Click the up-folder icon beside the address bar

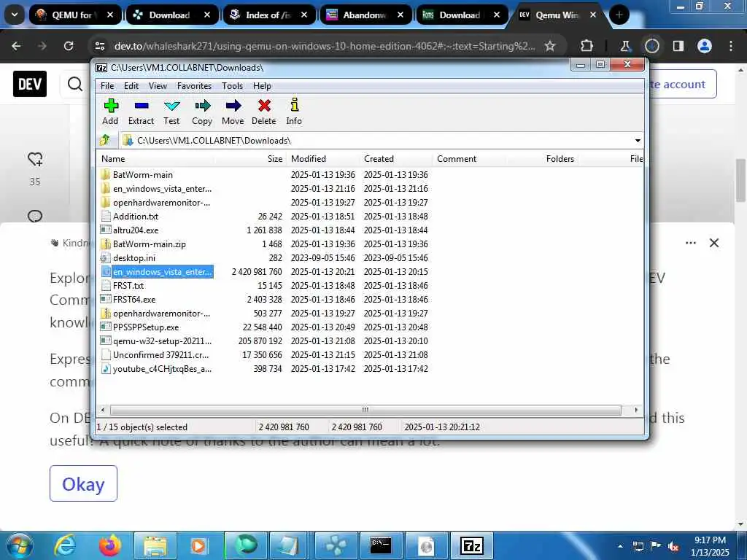pyautogui.click(x=105, y=141)
